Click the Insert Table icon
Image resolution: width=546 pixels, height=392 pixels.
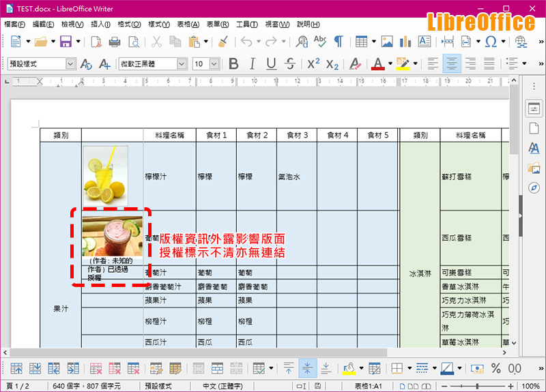click(362, 42)
